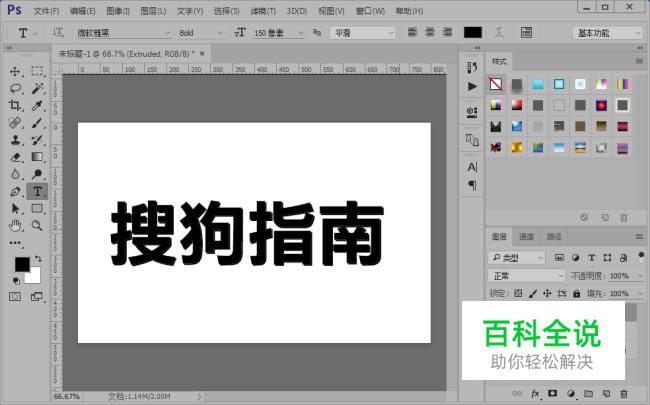Select the Pen tool
This screenshot has width=650, height=405.
[15, 192]
